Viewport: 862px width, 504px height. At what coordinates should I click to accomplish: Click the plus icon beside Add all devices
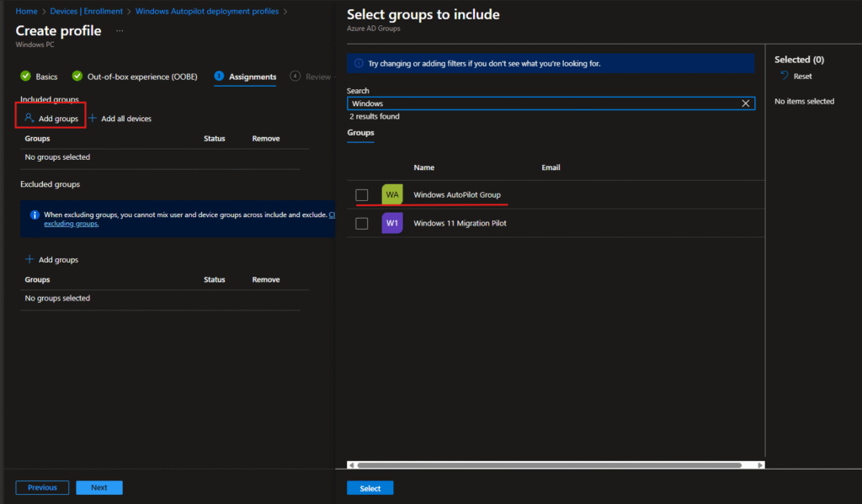coord(93,119)
